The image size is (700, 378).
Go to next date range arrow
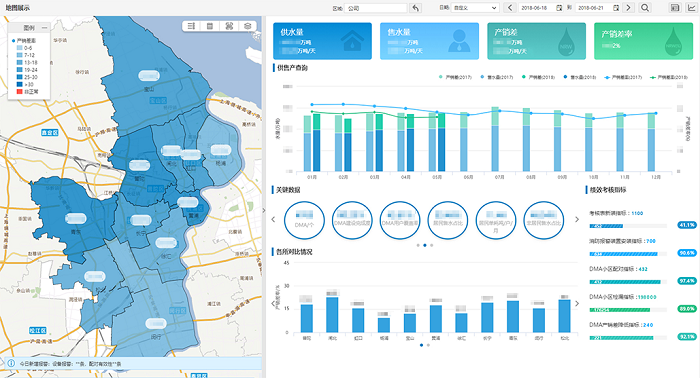pos(629,8)
